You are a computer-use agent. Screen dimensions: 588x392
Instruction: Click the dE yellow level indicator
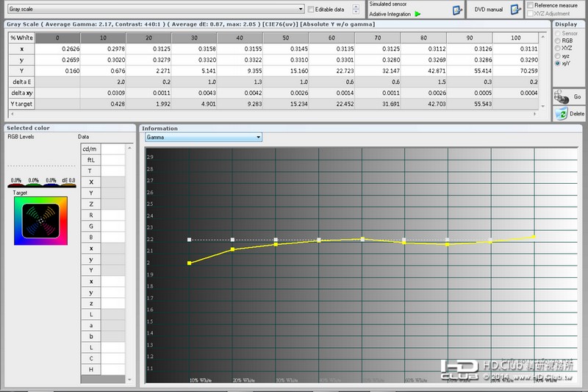pyautogui.click(x=68, y=185)
